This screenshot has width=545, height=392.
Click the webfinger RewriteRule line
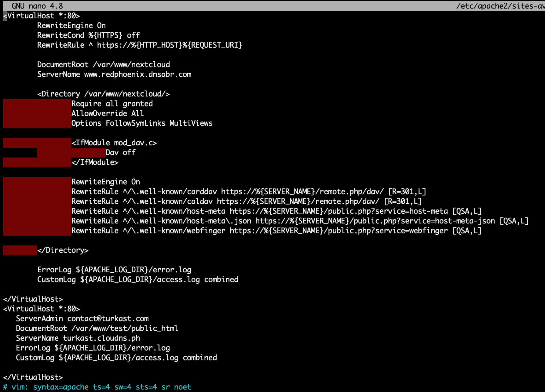[x=276, y=230]
